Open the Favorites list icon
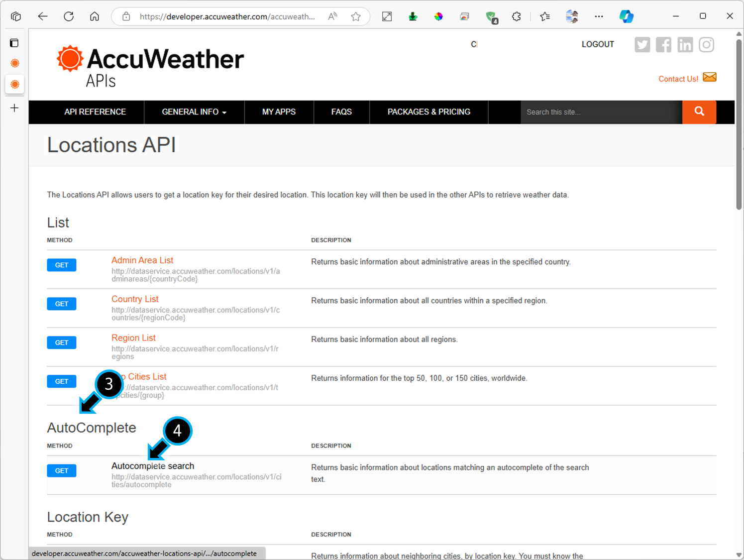 (545, 16)
